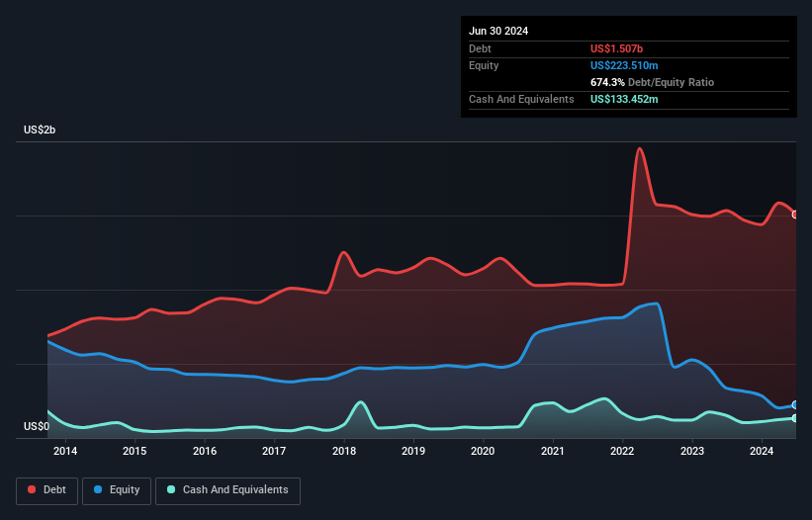Click the 2024 x-axis label
812x520 pixels.
[x=762, y=451]
